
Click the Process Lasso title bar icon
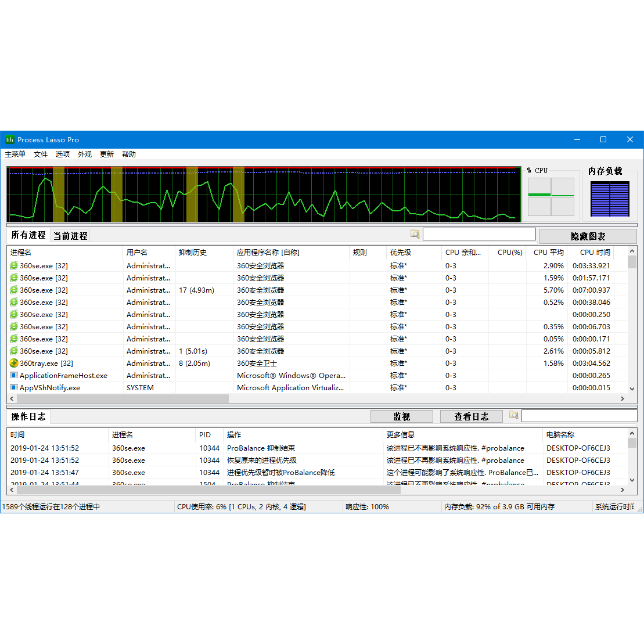click(10, 139)
